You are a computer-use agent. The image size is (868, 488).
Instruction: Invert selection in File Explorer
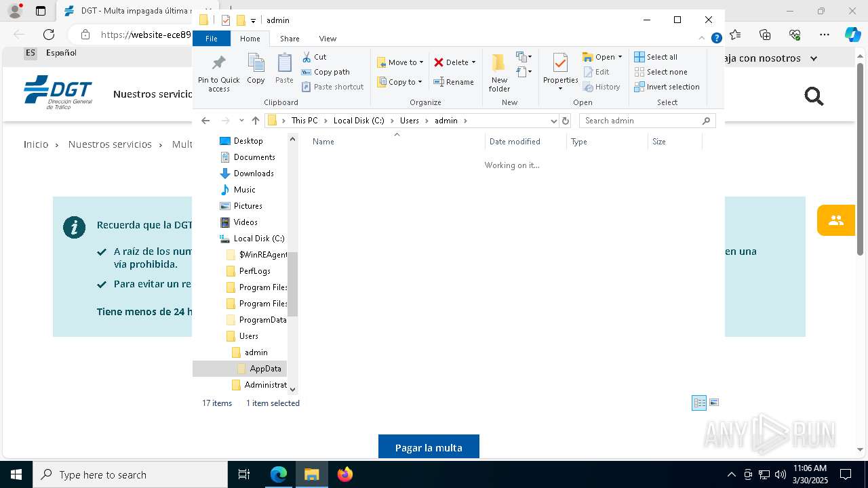[x=667, y=87]
